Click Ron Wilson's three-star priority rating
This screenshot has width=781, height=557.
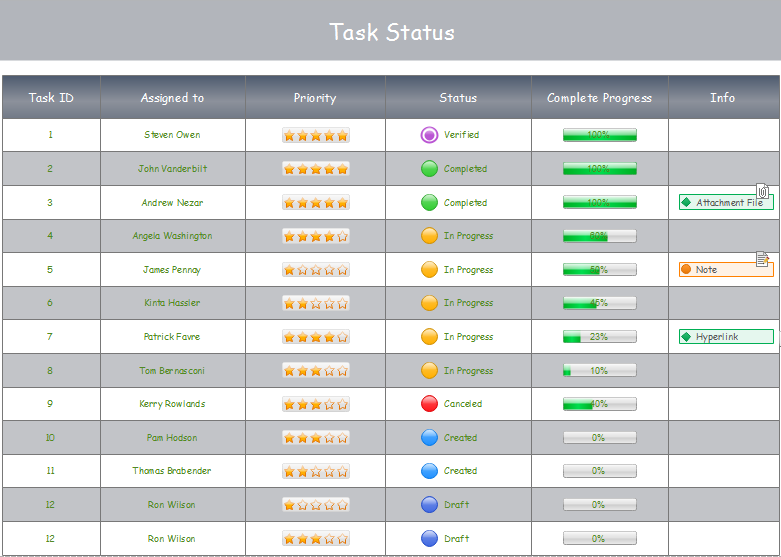[316, 538]
